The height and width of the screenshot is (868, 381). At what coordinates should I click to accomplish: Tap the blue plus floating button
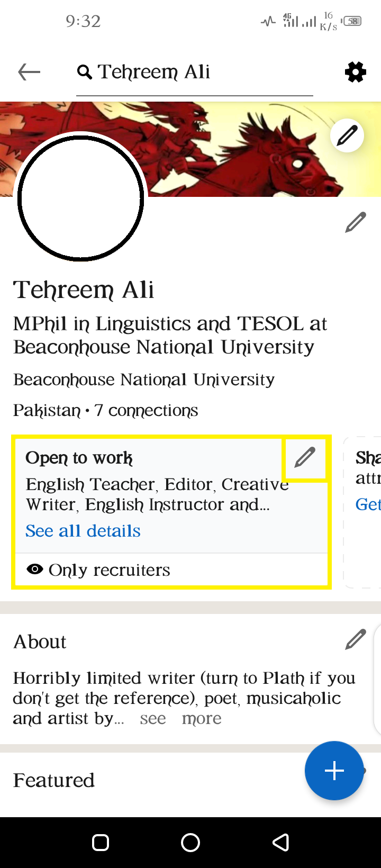click(x=334, y=771)
